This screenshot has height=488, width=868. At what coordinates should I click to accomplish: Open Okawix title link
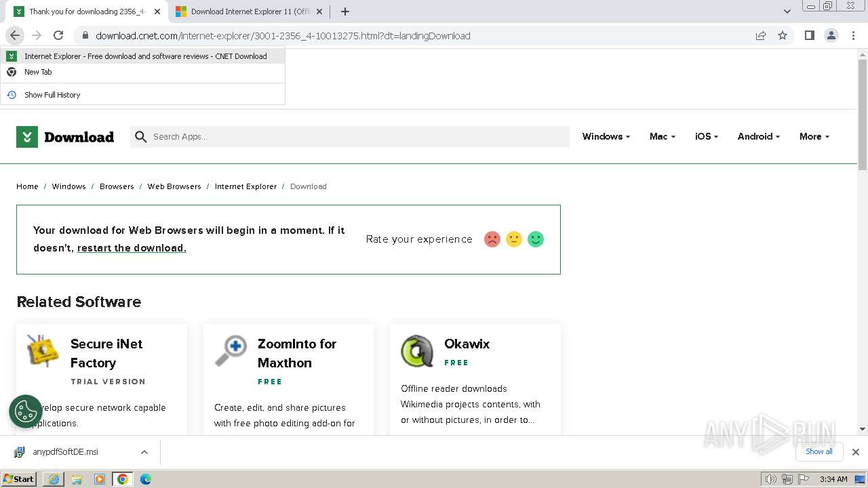[467, 344]
